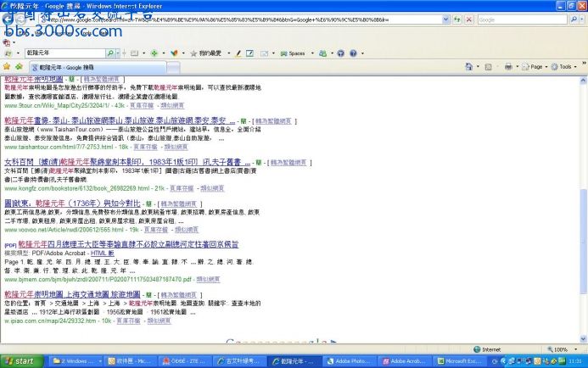588x368 pixels.
Task: Switch to Adobe Photoshop taskbar button
Action: 349,361
